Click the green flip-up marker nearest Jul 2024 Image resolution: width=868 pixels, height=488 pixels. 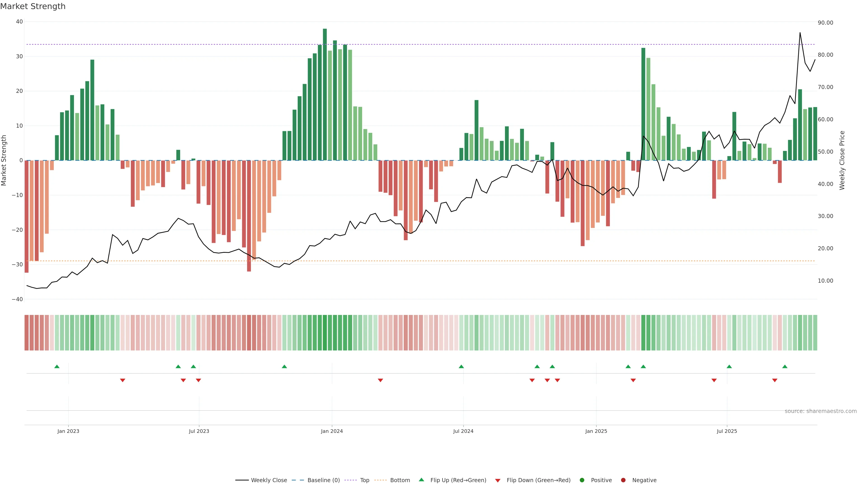(461, 366)
